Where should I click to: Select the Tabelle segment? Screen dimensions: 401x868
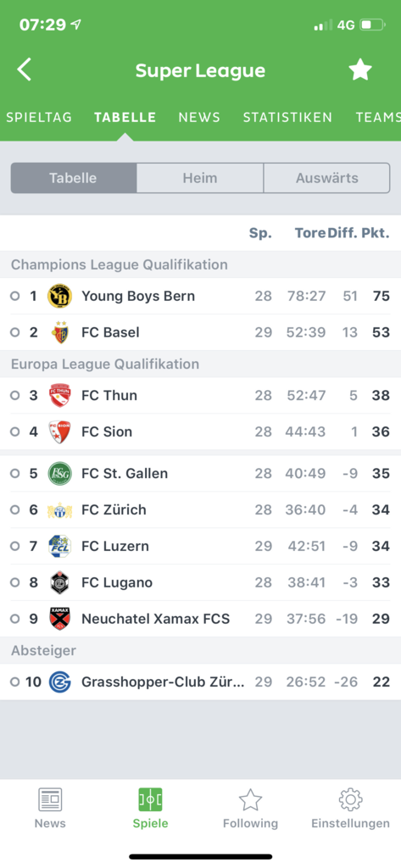coord(73,178)
